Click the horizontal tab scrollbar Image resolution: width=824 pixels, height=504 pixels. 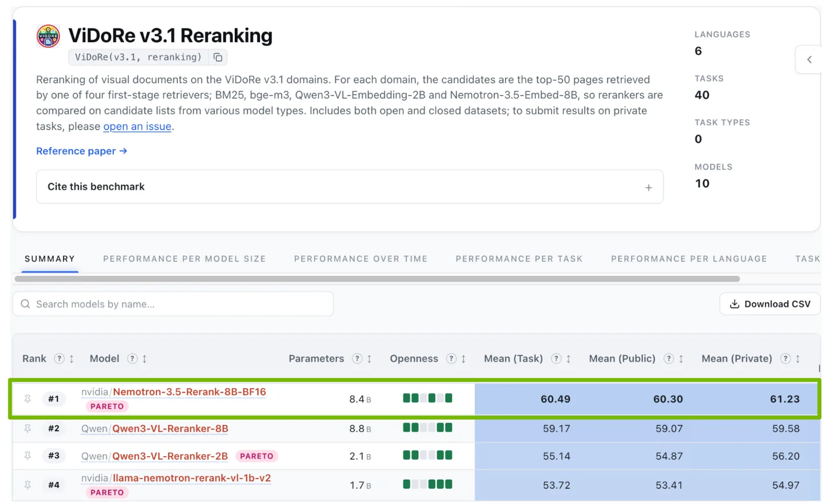click(377, 279)
